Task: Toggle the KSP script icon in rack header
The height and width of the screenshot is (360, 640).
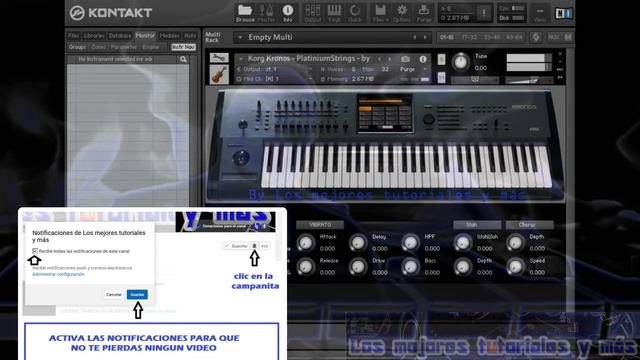Action: pyautogui.click(x=536, y=37)
